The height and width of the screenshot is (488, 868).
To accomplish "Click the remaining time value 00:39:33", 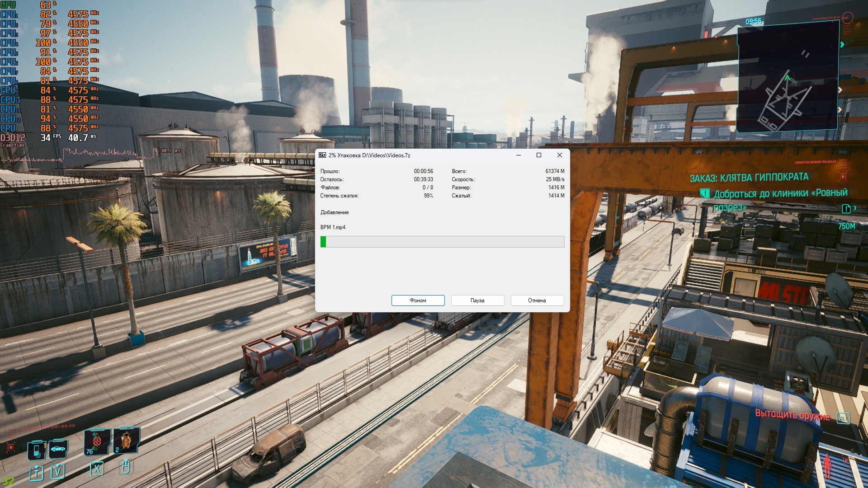I will [424, 179].
